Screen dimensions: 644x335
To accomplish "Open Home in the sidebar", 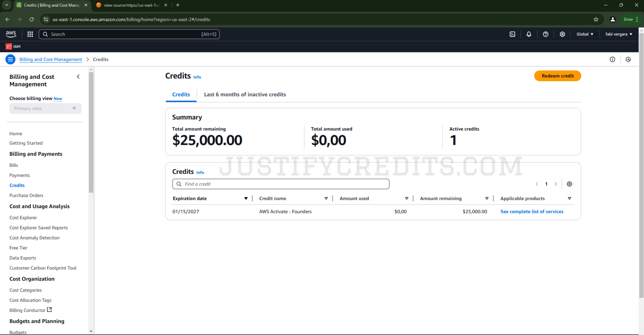I will [x=16, y=134].
